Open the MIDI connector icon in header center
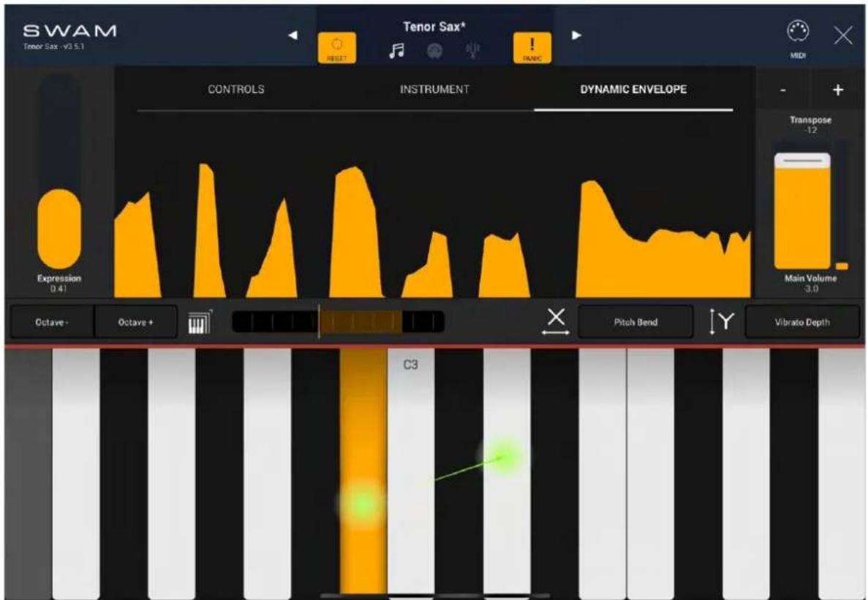 434,51
